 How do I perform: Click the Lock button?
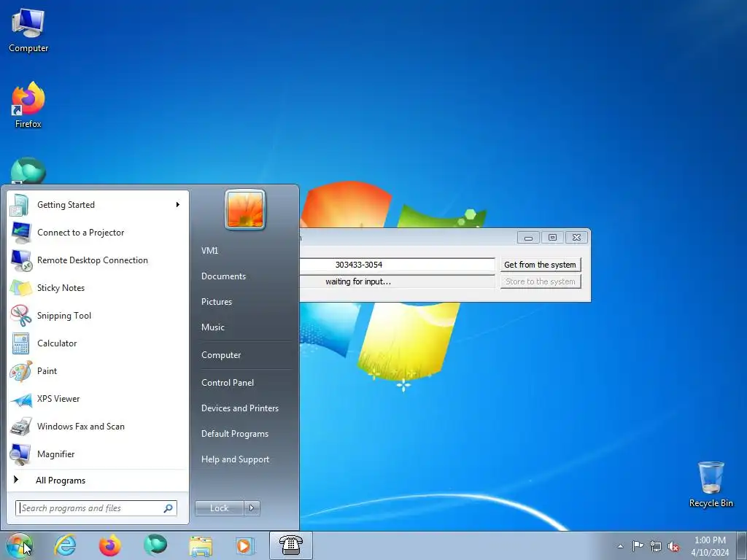click(x=220, y=508)
